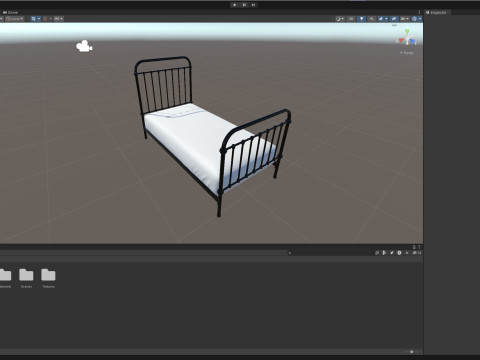Open the Project panel three-dot menu
The width and height of the screenshot is (480, 360).
click(x=419, y=247)
